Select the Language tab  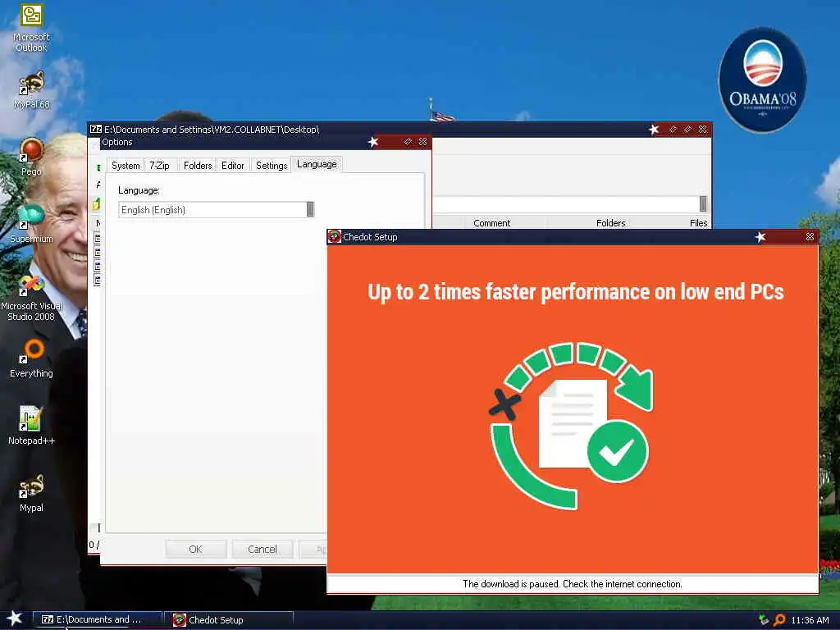317,164
